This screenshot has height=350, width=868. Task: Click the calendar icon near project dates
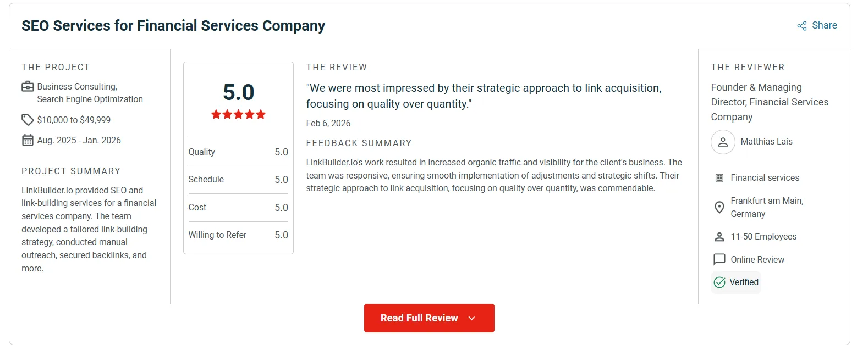coord(27,140)
